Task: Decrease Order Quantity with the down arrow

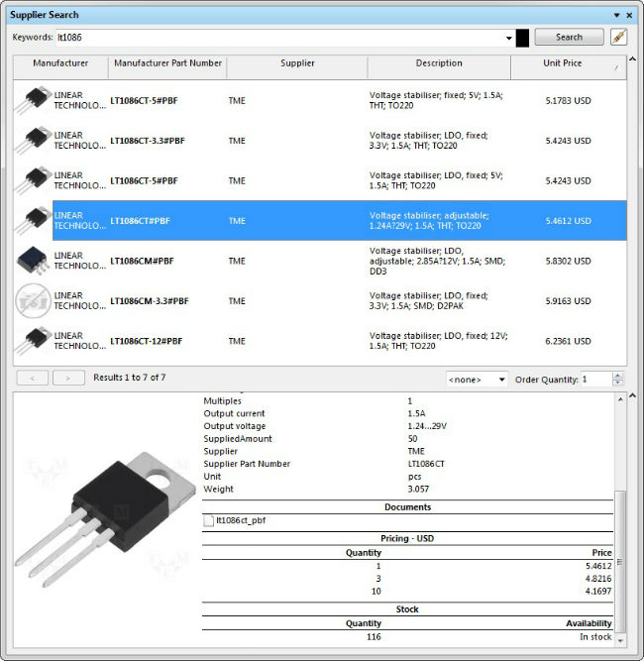Action: (617, 383)
